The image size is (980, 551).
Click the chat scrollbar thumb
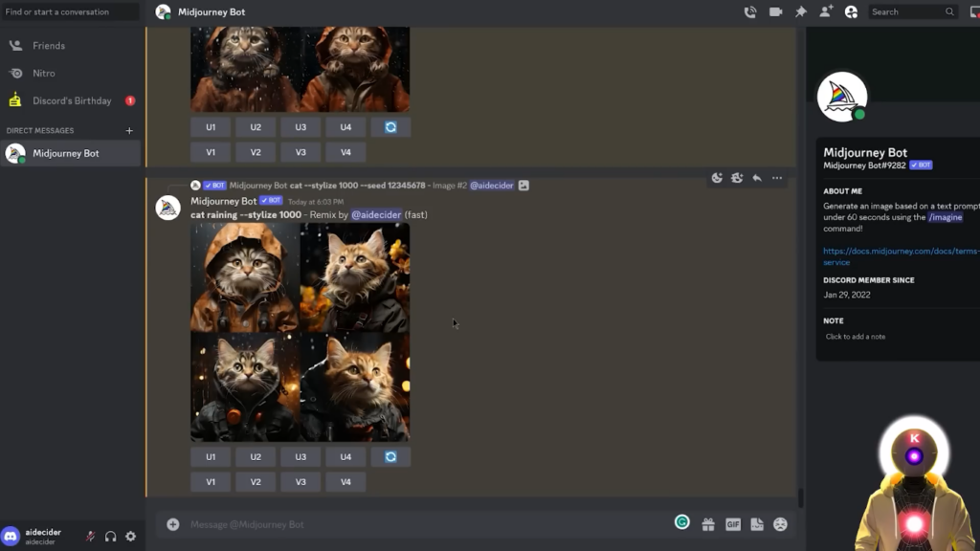(x=801, y=497)
